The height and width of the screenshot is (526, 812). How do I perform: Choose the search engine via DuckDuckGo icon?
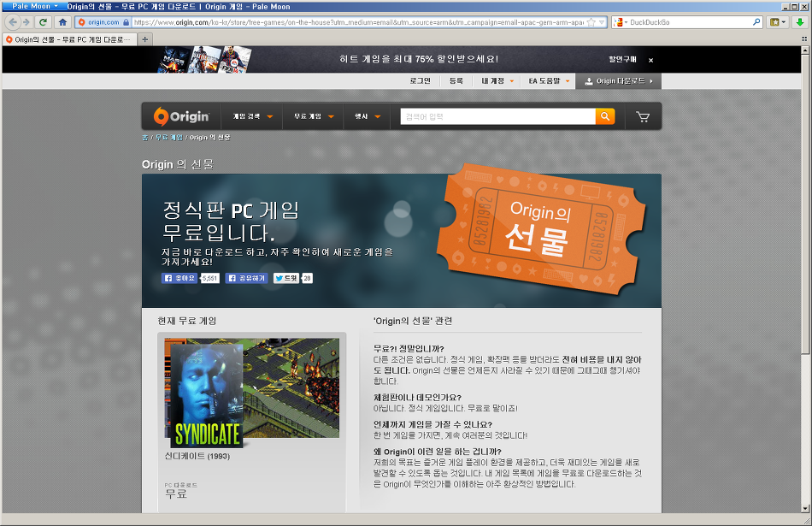click(x=620, y=22)
